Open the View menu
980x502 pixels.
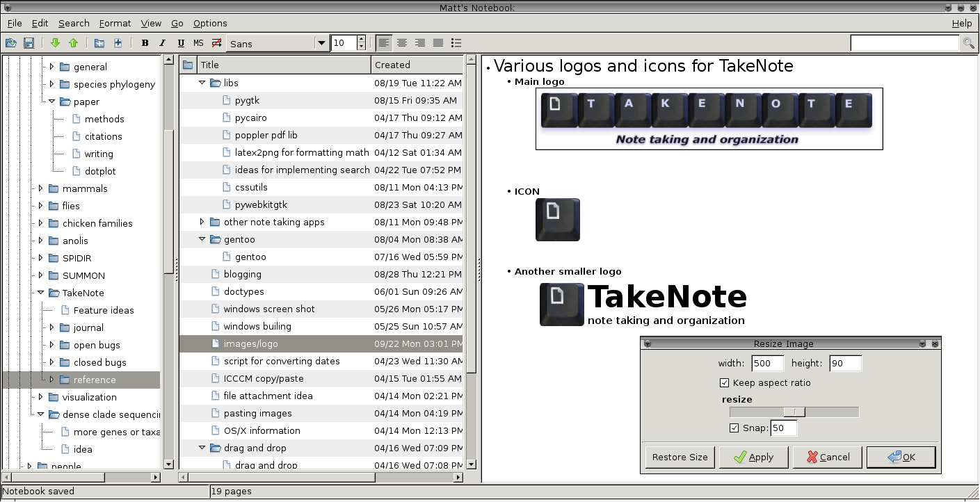[151, 23]
